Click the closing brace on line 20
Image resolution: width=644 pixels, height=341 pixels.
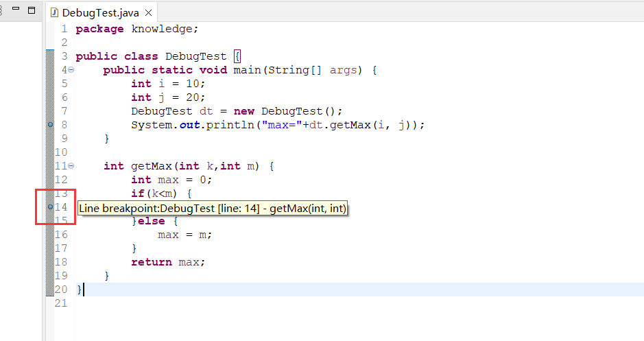pyautogui.click(x=80, y=290)
